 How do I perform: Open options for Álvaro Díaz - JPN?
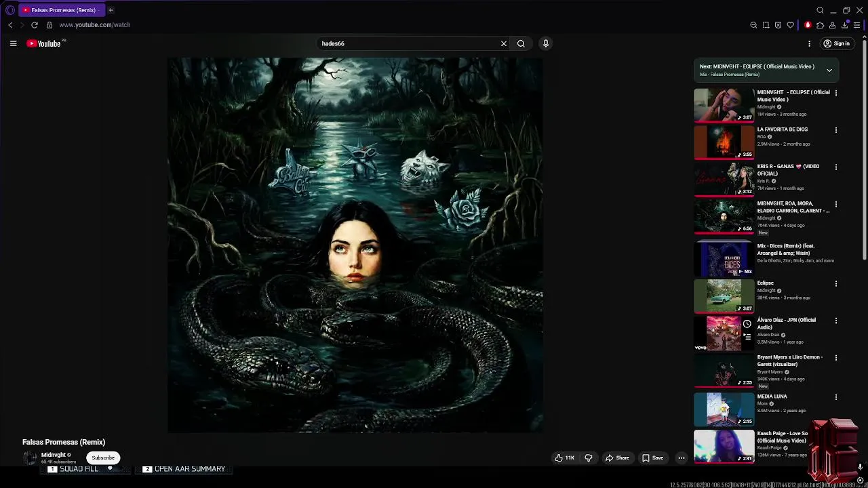(x=835, y=321)
